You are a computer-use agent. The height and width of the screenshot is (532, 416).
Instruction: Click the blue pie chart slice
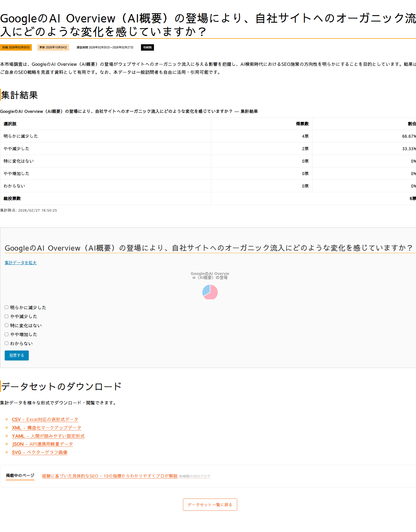click(x=206, y=290)
